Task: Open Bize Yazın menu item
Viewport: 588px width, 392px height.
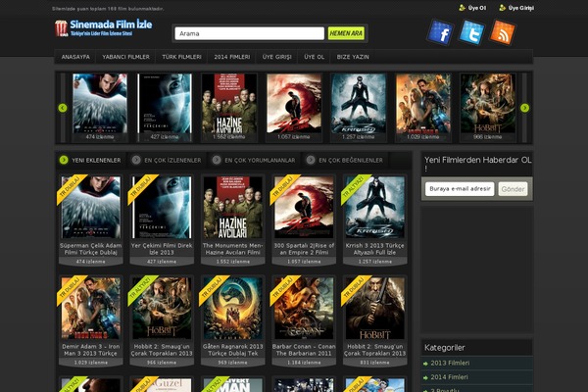Action: [353, 57]
